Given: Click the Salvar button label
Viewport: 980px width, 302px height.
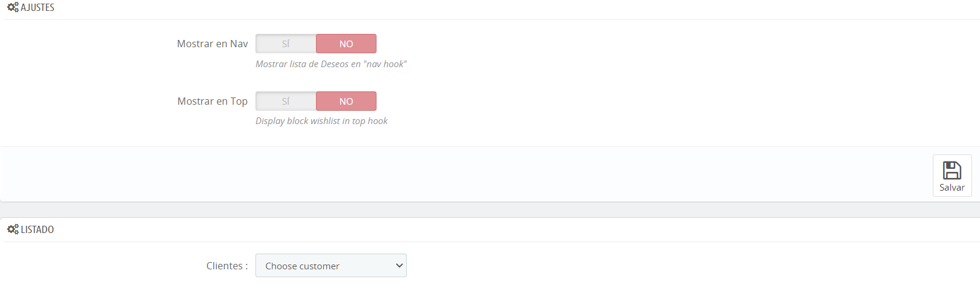Looking at the screenshot, I should tap(952, 188).
